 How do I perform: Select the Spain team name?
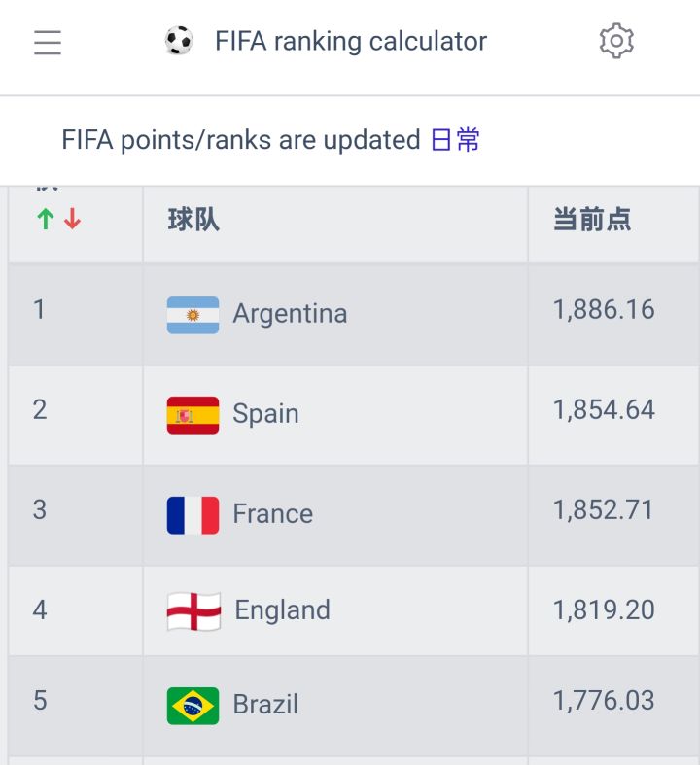coord(265,414)
